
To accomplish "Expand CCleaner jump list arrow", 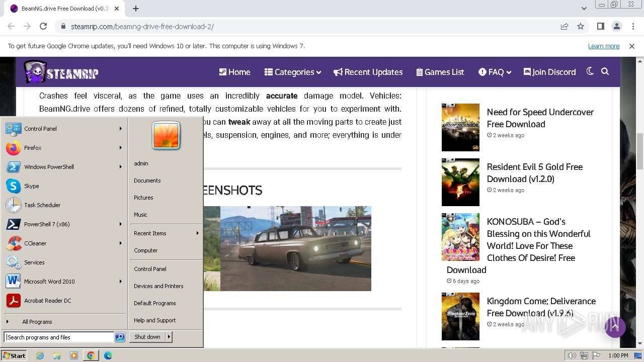I will [x=121, y=243].
